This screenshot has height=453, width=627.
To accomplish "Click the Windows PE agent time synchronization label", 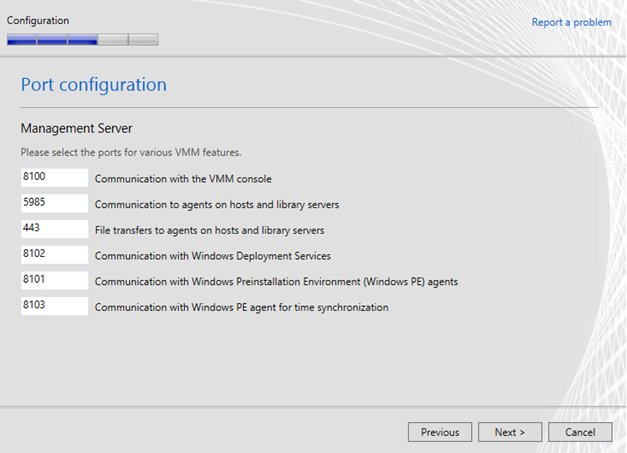I will coord(242,307).
